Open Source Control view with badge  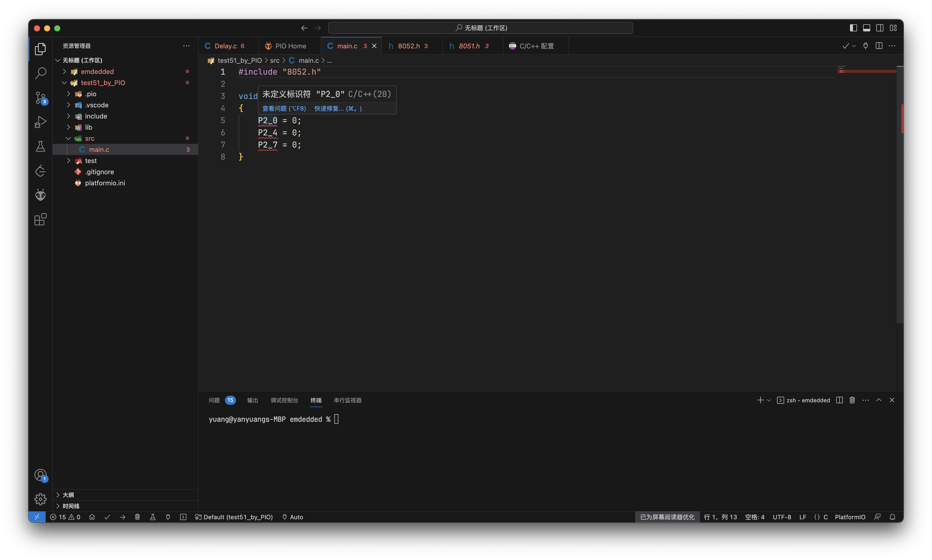click(40, 98)
